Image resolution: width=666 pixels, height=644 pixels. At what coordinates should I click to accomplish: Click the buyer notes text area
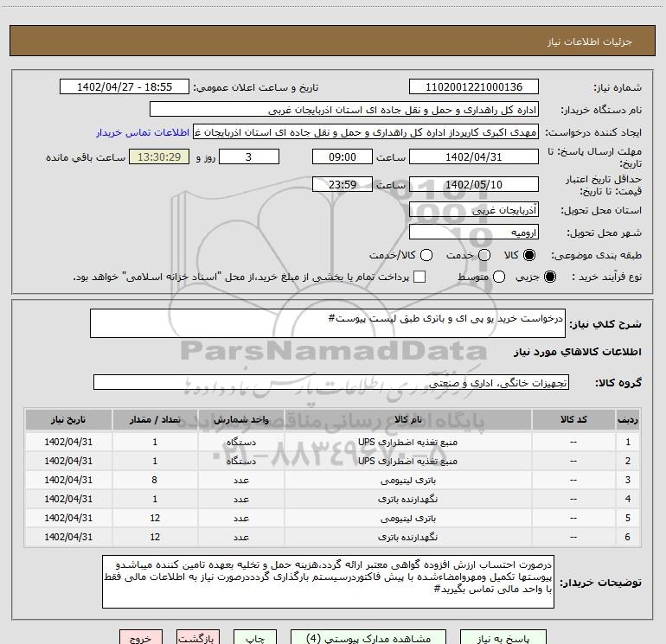point(328,582)
